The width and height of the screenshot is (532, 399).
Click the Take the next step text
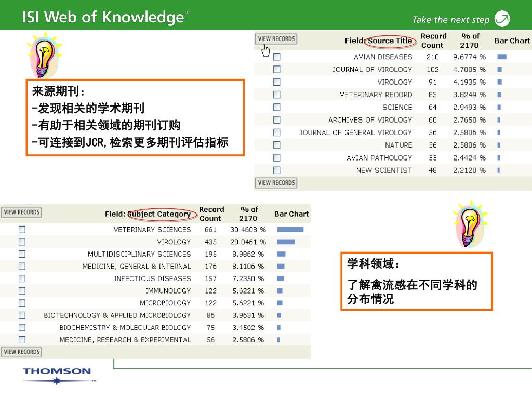click(x=451, y=20)
